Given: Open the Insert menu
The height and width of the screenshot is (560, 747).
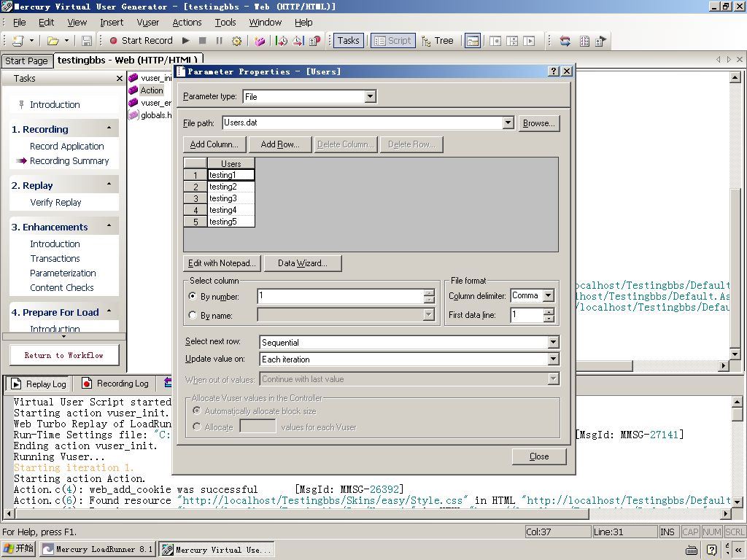Looking at the screenshot, I should pos(112,23).
